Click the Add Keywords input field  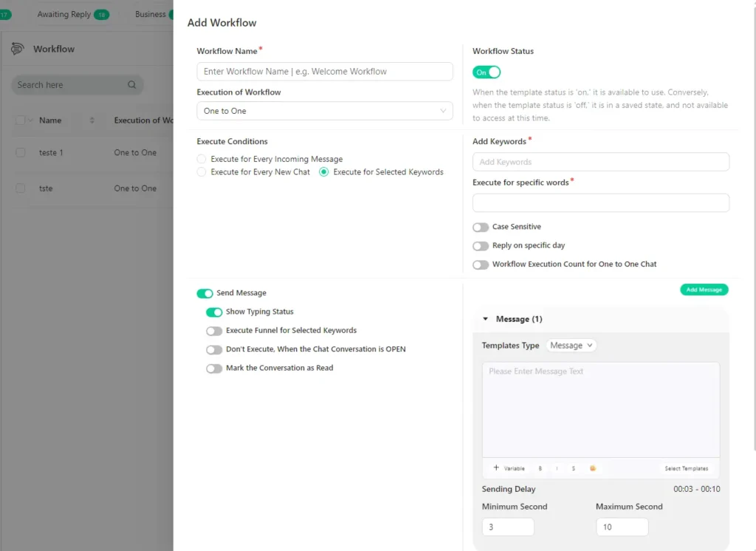(x=601, y=162)
